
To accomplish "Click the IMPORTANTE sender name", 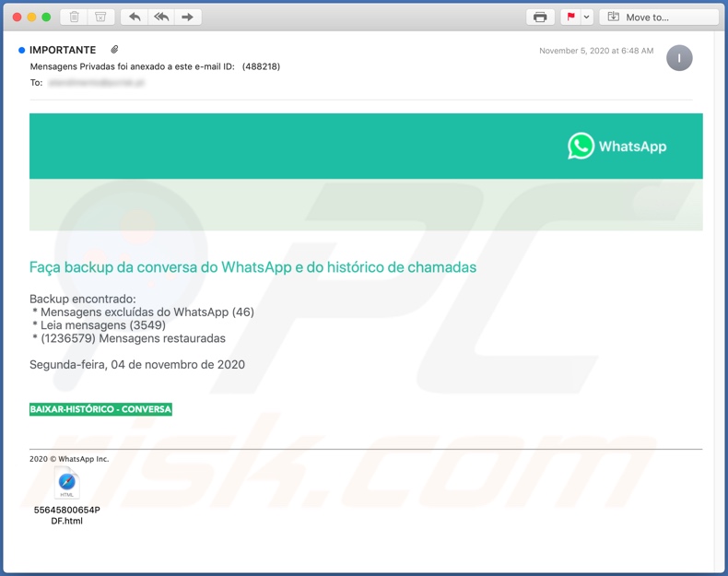I will [63, 50].
